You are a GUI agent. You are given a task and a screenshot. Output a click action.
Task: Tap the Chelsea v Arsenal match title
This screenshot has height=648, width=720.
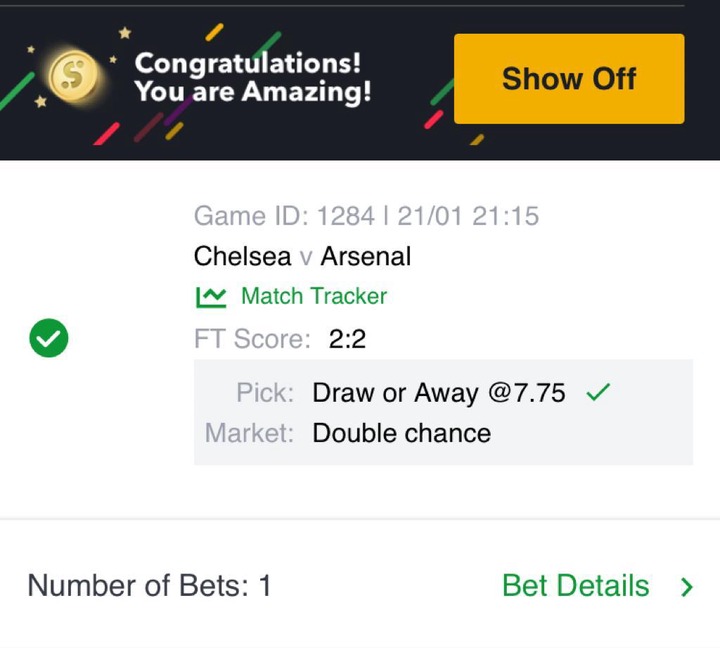pos(302,257)
